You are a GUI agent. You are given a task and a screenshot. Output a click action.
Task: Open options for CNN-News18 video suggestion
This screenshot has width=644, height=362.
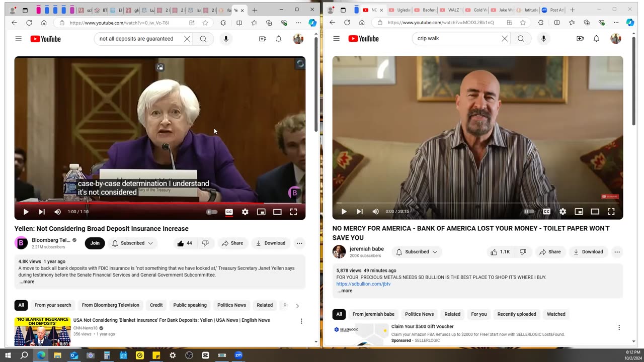pos(301,321)
